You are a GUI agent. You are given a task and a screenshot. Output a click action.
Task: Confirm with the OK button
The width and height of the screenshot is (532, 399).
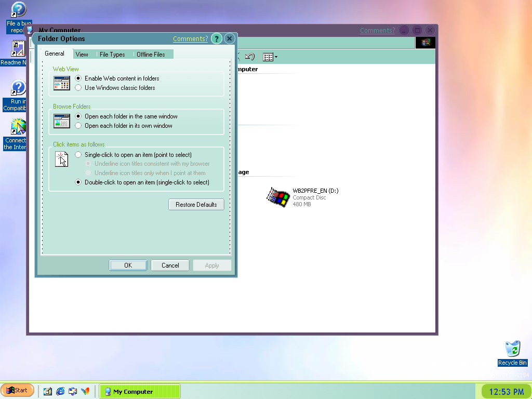point(128,265)
